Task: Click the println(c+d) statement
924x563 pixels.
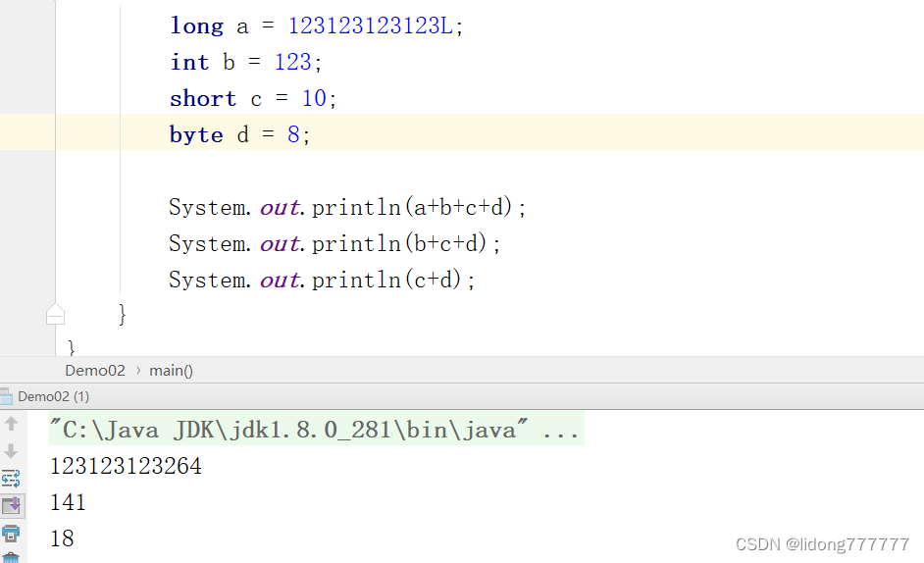Action: [321, 280]
